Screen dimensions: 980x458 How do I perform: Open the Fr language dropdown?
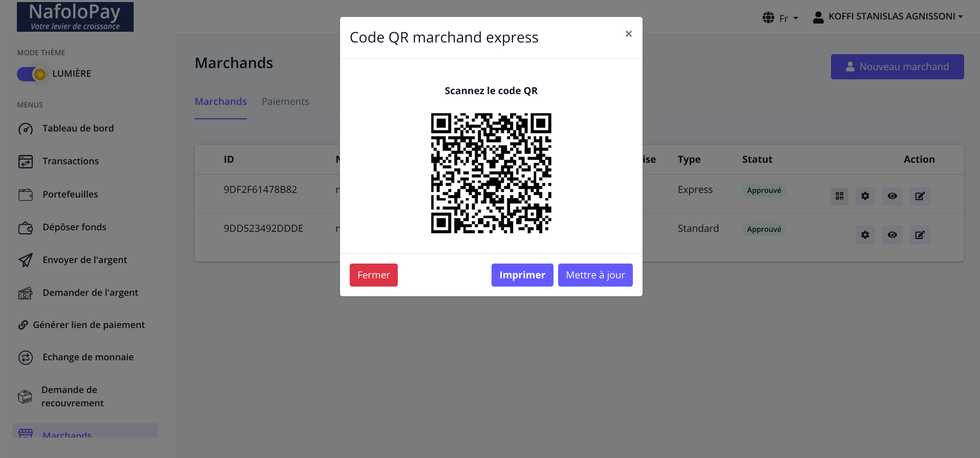(x=788, y=18)
